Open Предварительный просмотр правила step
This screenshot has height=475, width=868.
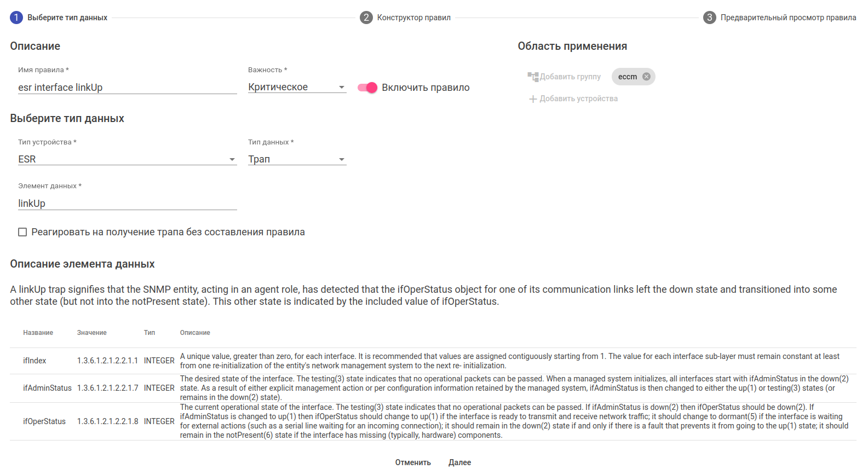tap(788, 18)
